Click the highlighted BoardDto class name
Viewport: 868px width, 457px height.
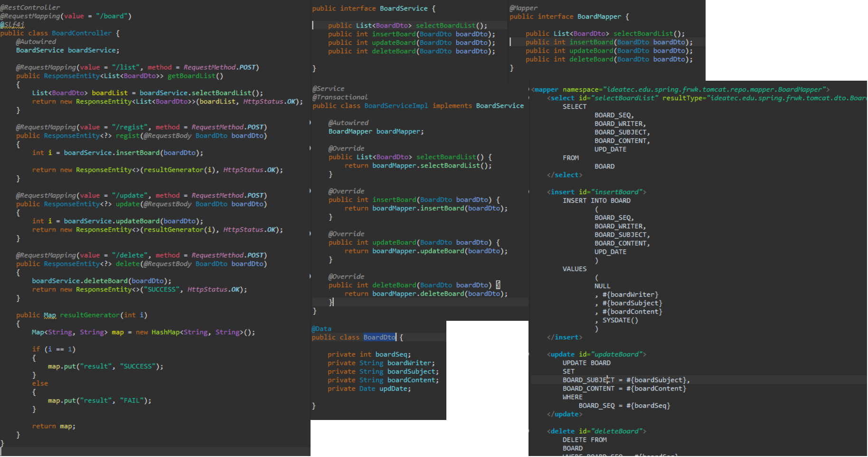pyautogui.click(x=379, y=337)
